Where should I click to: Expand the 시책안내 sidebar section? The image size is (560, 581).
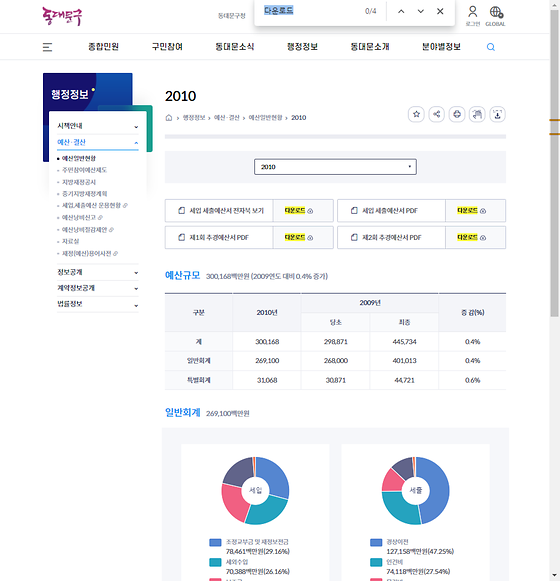98,126
